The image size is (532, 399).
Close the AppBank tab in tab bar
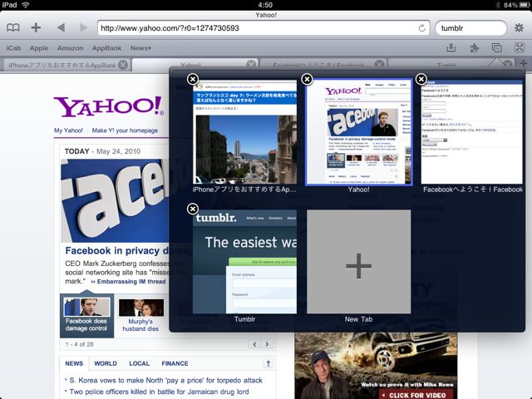(x=123, y=65)
